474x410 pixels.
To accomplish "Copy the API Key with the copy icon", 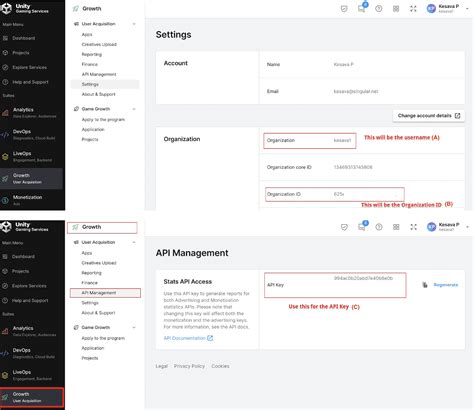I will coord(425,285).
